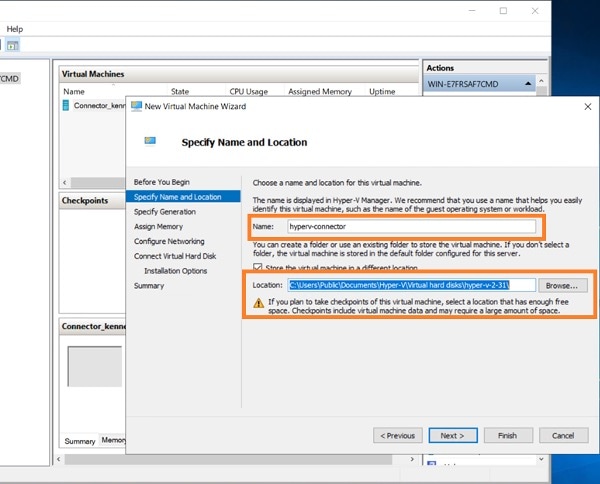
Task: Open the Configure Networking step
Action: (x=169, y=241)
